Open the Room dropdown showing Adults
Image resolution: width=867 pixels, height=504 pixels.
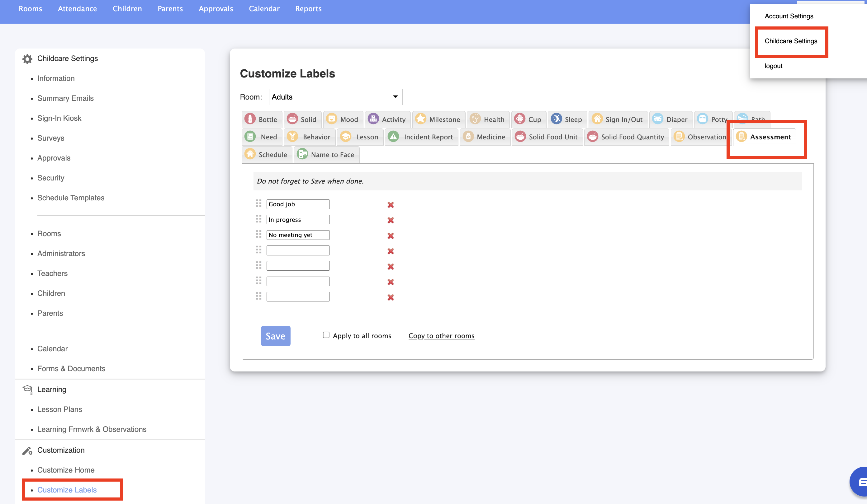(335, 97)
